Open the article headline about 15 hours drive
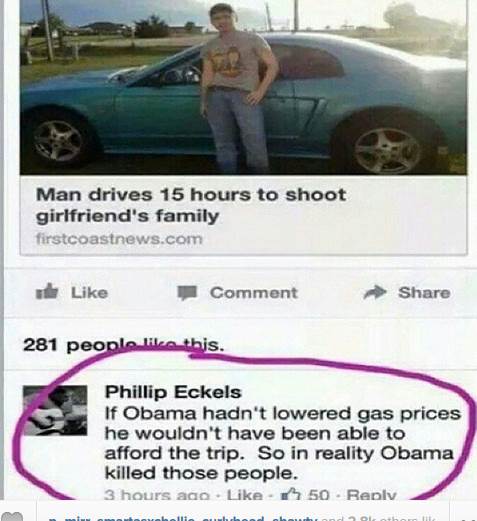Image resolution: width=477 pixels, height=521 pixels. tap(191, 205)
